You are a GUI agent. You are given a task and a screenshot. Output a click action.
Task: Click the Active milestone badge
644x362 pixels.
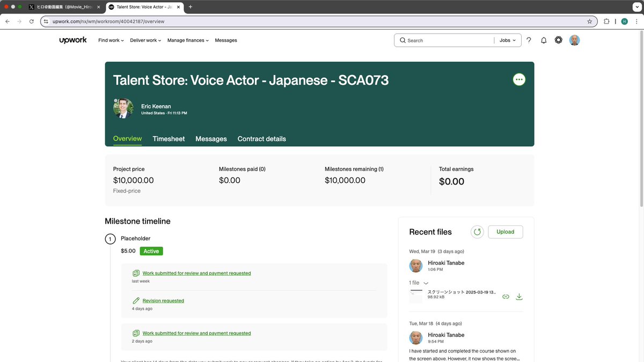point(151,251)
